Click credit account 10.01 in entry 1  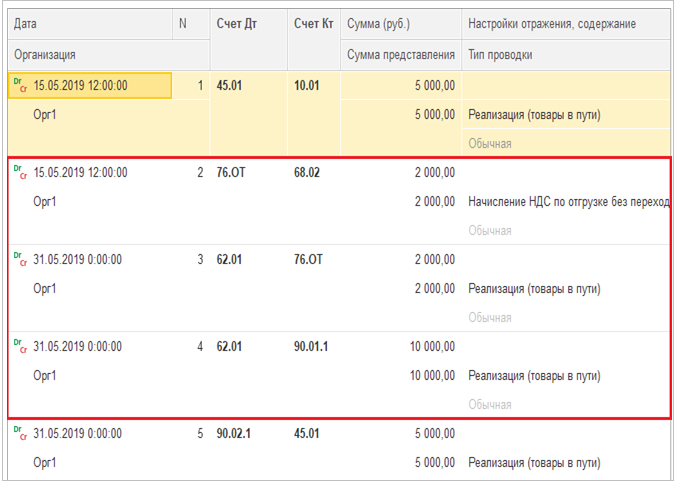coord(308,86)
